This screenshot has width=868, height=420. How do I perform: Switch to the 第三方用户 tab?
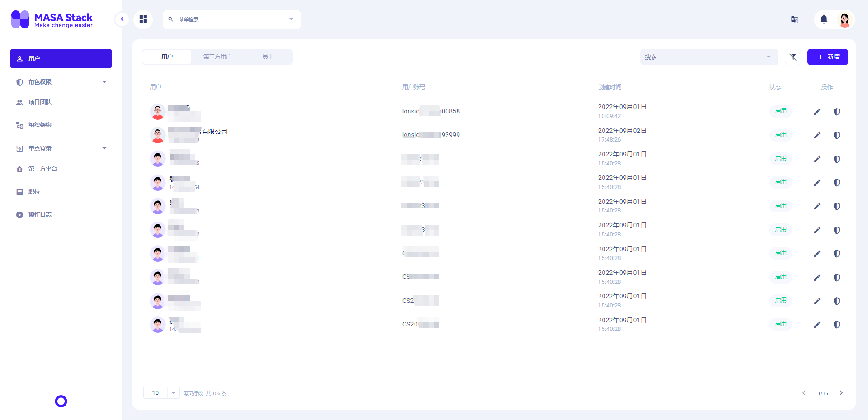pos(217,57)
